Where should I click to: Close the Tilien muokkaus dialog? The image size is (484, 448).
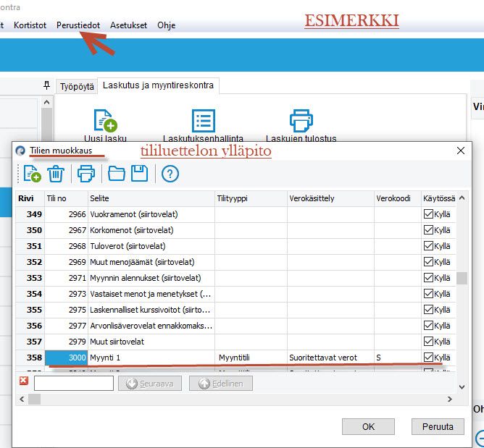click(461, 151)
